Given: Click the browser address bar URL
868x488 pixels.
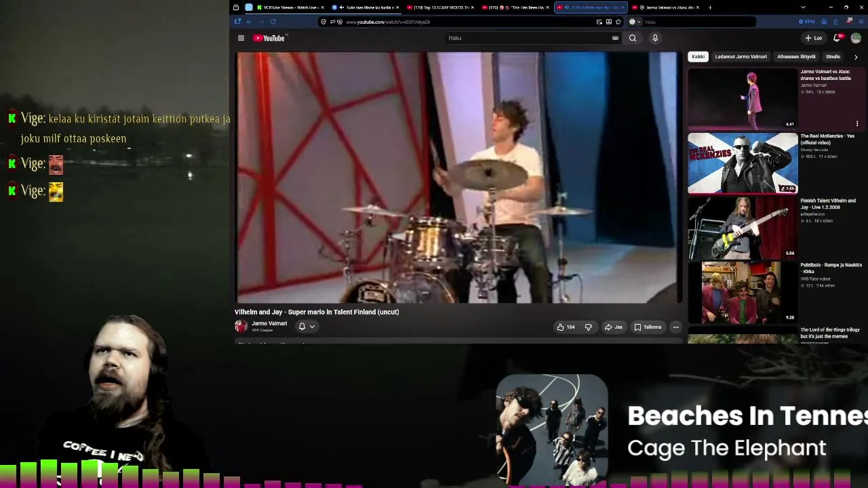Looking at the screenshot, I should click(388, 22).
